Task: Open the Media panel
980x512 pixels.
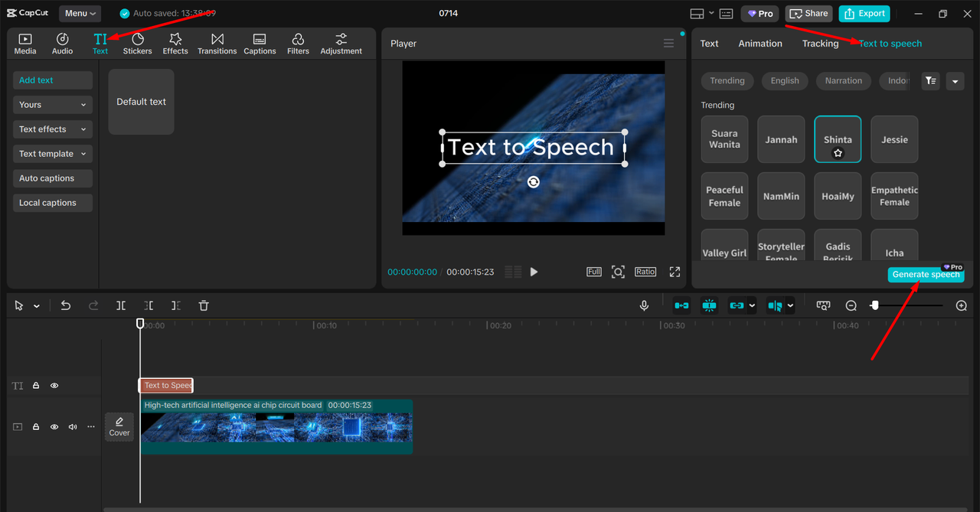Action: coord(25,44)
